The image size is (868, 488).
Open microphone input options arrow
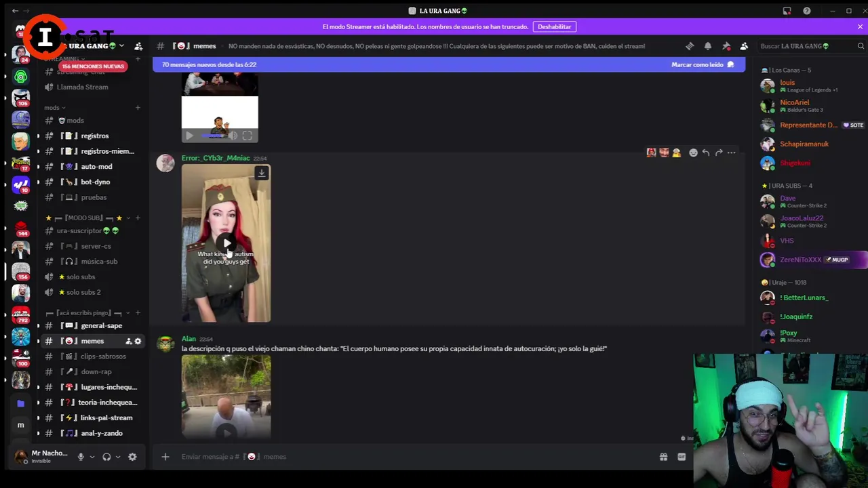92,457
